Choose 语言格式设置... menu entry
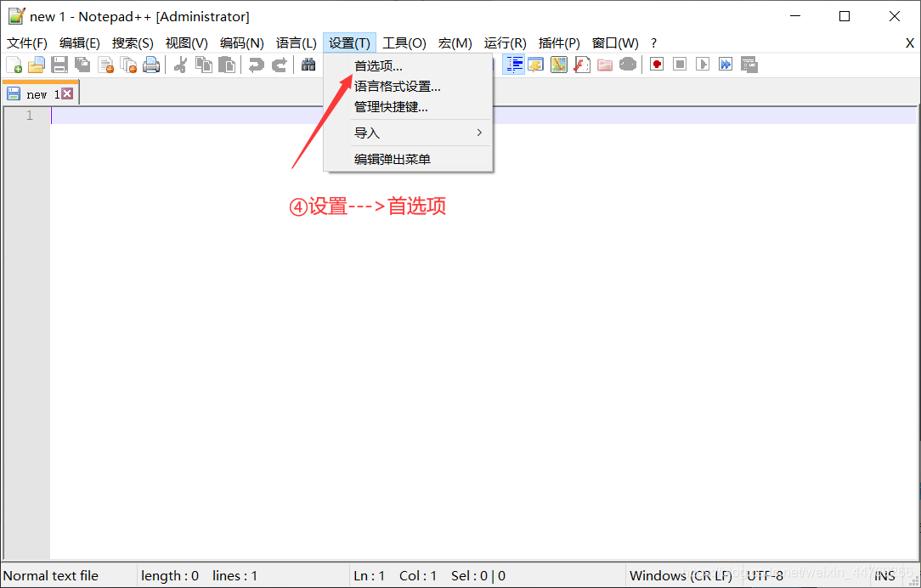921x588 pixels. click(x=408, y=87)
